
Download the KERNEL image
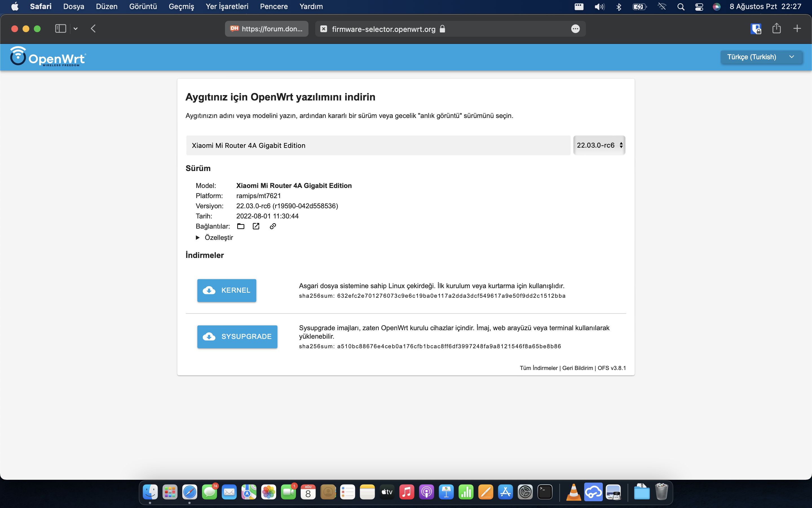226,290
